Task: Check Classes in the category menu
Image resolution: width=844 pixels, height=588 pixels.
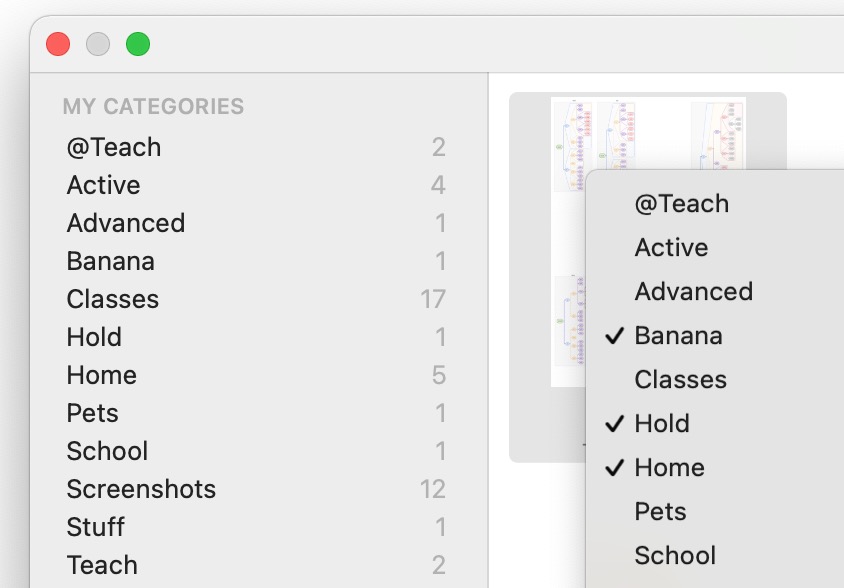Action: point(680,380)
